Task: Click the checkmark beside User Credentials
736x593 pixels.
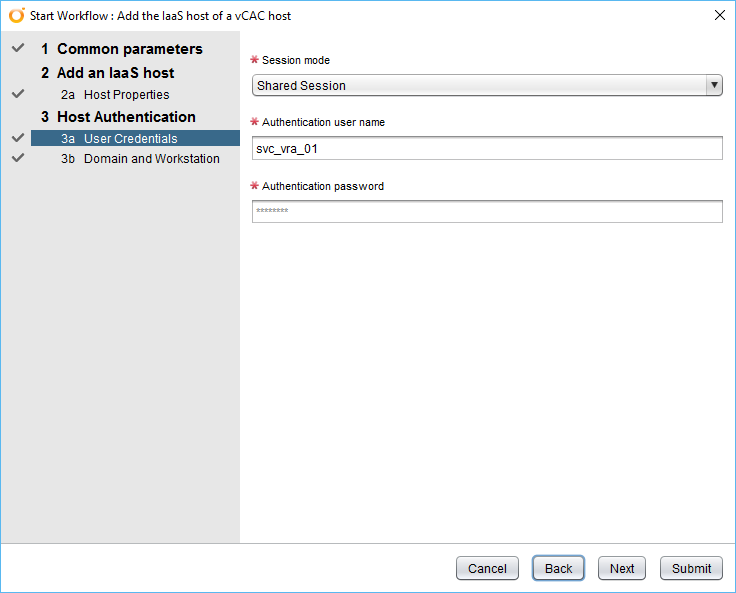Action: tap(17, 139)
